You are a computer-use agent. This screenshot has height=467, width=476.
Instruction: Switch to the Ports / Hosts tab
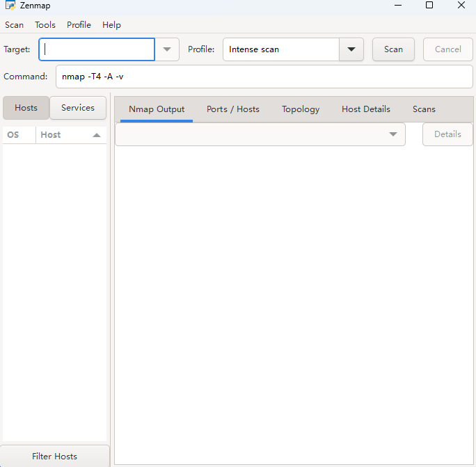(233, 109)
